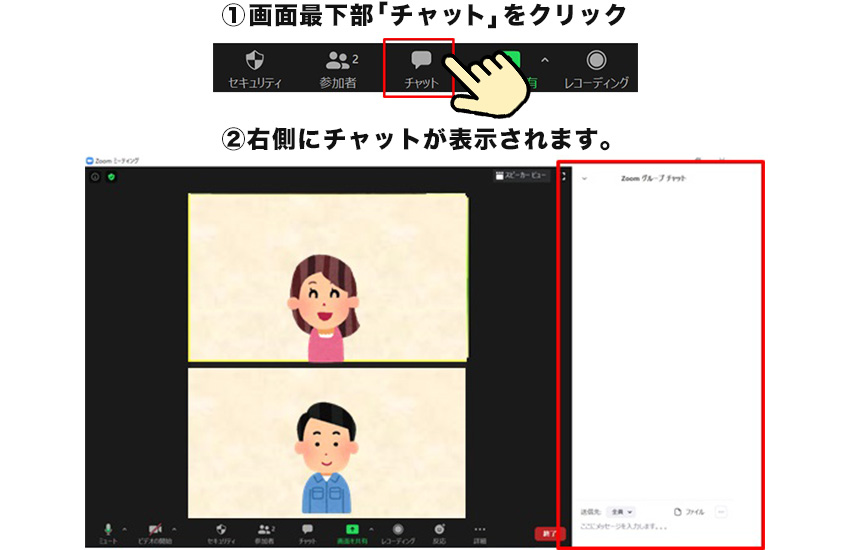Image resolution: width=850 pixels, height=550 pixels.
Task: Open the chat recipient dropdown (全員)
Action: pyautogui.click(x=622, y=512)
